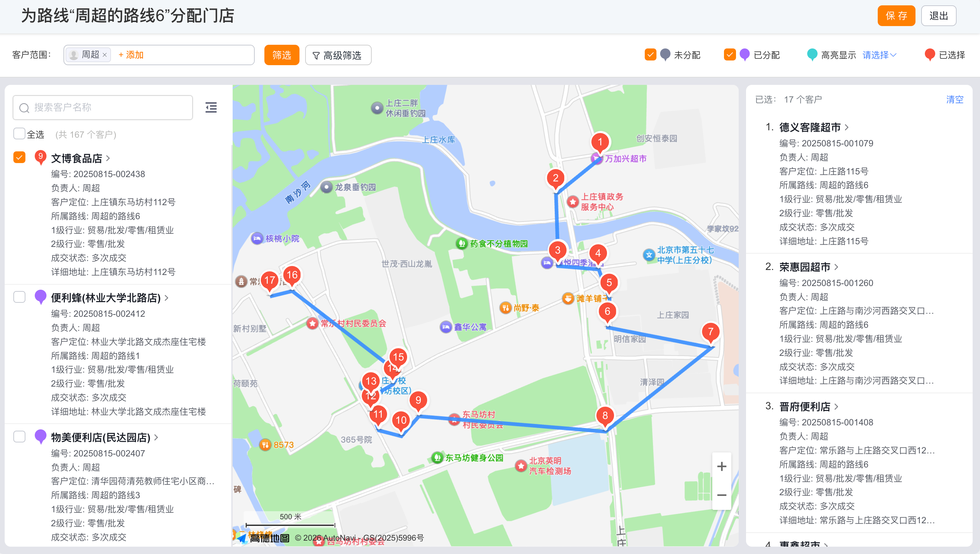The image size is (980, 554).
Task: Remove 周超 tag from customer range
Action: click(x=105, y=55)
